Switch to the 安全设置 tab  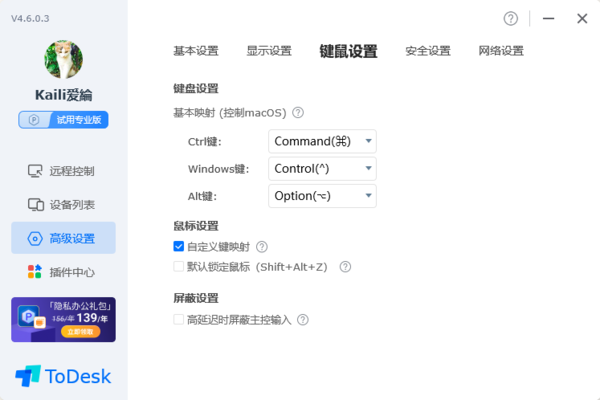428,51
